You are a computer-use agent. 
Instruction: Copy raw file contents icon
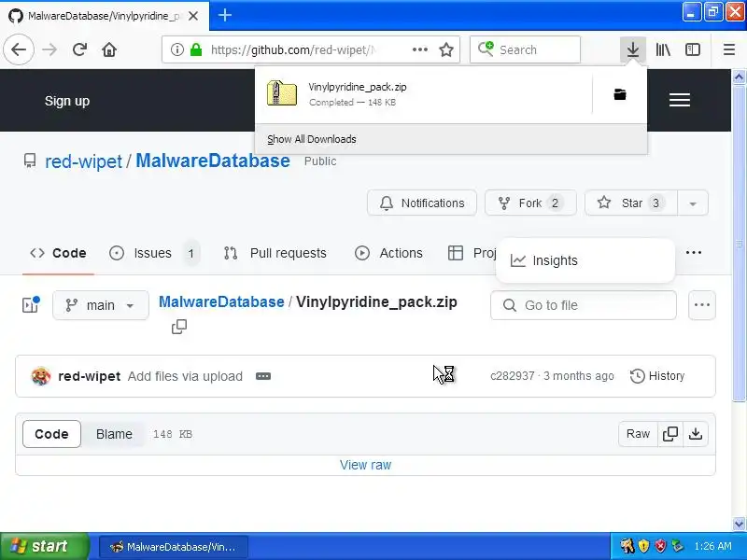tap(670, 434)
